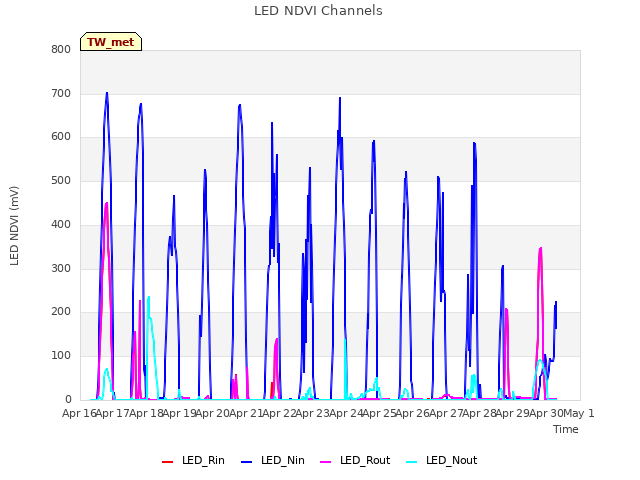Click the cyan LED_Nout legend swatch
The image size is (640, 480).
click(412, 461)
